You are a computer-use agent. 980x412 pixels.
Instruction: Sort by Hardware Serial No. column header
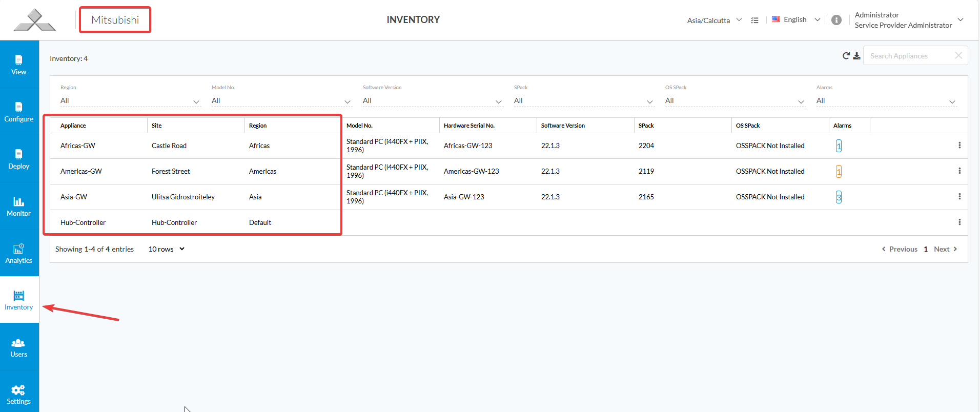click(x=469, y=126)
